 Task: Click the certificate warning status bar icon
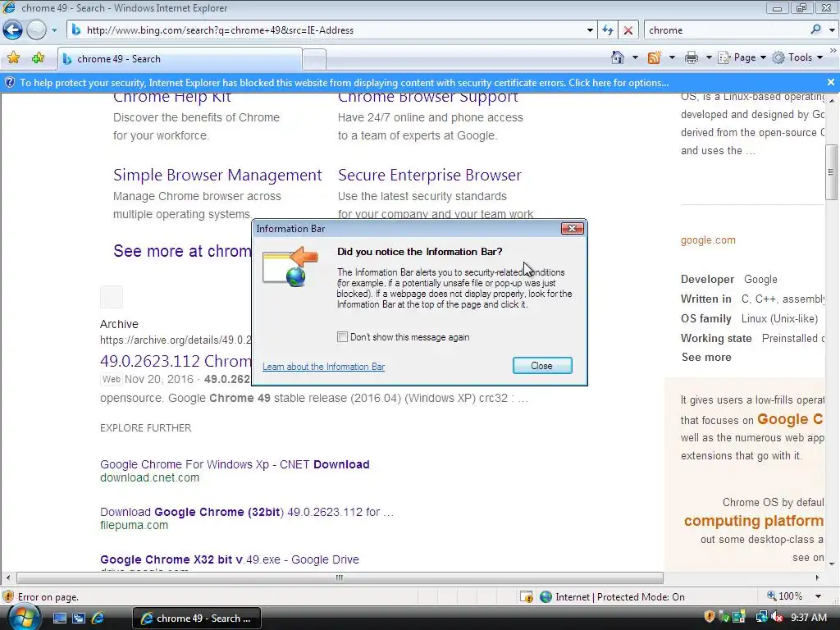[527, 597]
